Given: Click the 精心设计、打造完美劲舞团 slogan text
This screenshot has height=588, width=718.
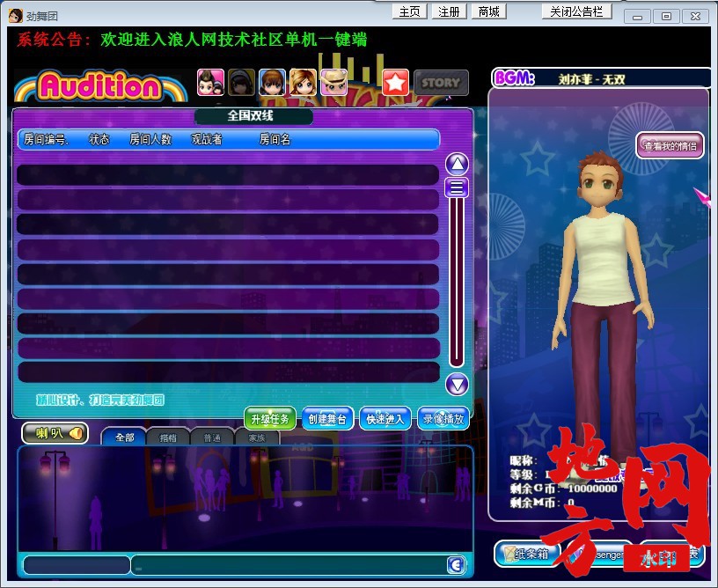Looking at the screenshot, I should tap(100, 401).
